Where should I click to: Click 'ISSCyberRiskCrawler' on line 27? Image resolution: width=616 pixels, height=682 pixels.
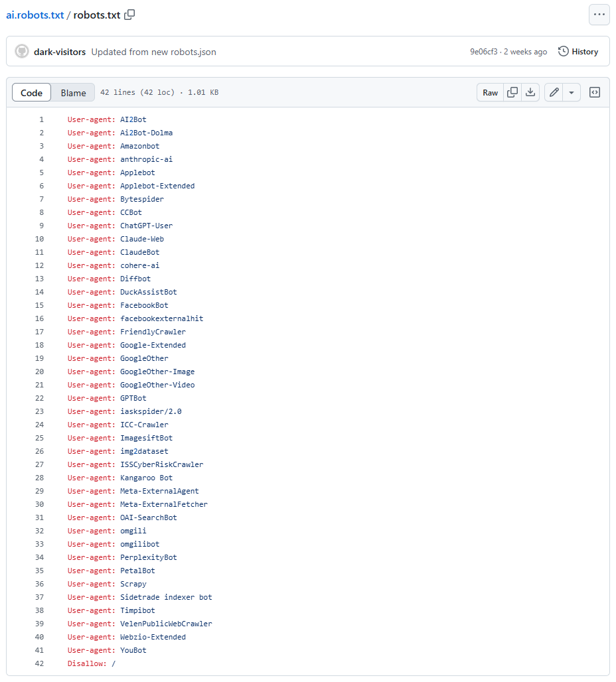pyautogui.click(x=161, y=464)
